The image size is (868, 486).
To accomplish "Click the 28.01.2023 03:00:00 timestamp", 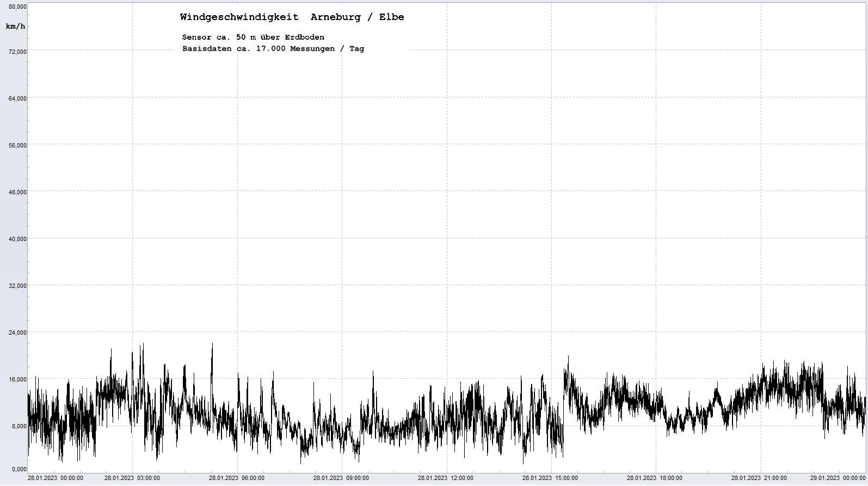I will click(x=132, y=478).
